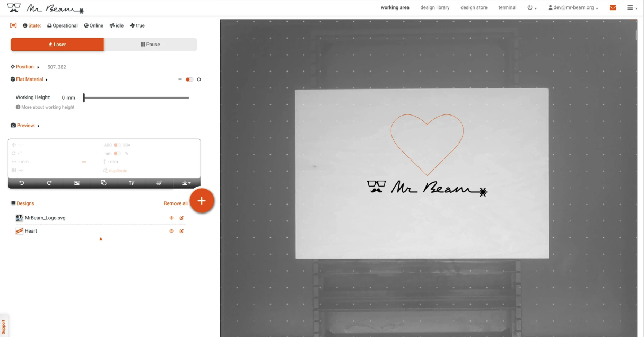The height and width of the screenshot is (337, 644).
Task: Select the Heart design
Action: [x=31, y=231]
